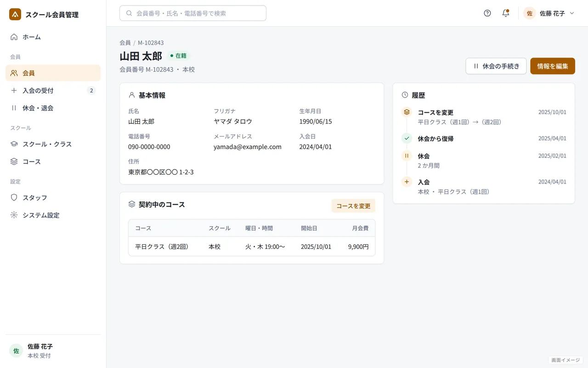
Task: Click history detail 本校 ・ 平日クラス（週1回）
Action: (453, 192)
